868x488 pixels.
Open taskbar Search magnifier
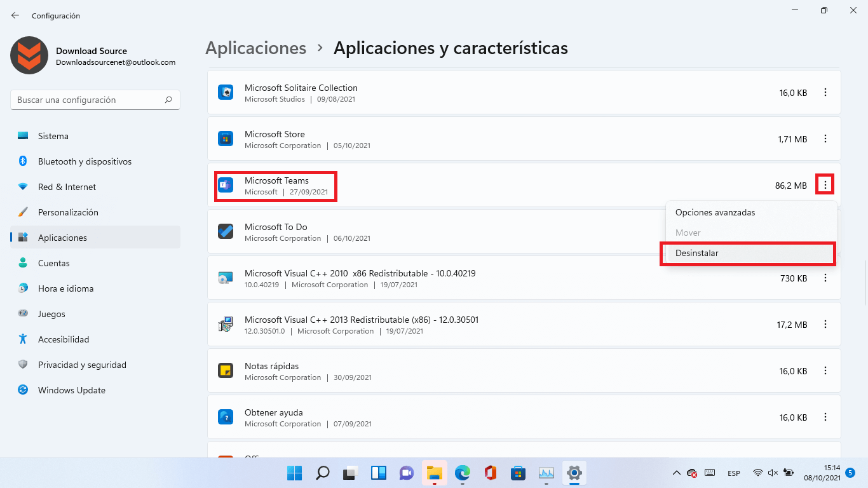pos(323,473)
